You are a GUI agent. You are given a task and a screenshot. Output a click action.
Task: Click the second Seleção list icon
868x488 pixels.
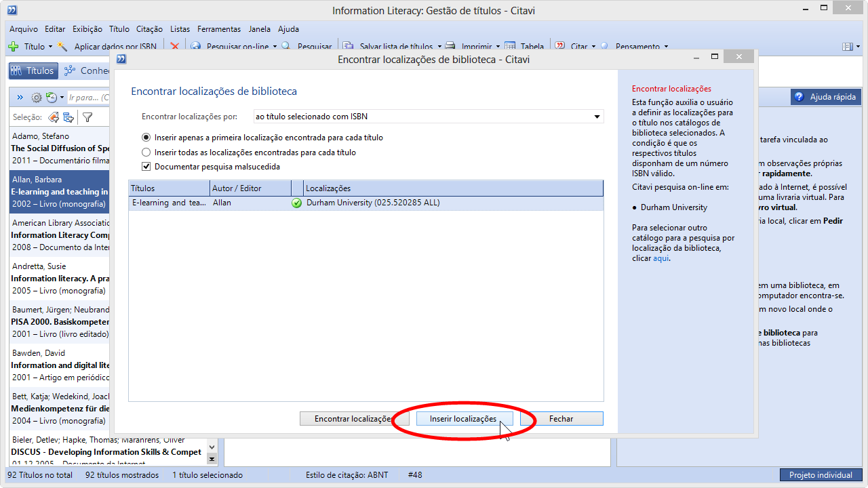68,117
